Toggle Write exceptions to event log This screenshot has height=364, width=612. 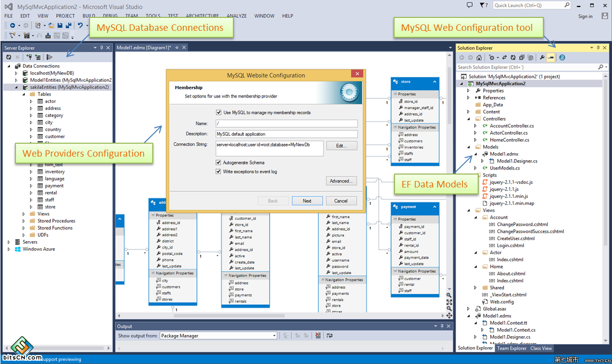point(218,172)
